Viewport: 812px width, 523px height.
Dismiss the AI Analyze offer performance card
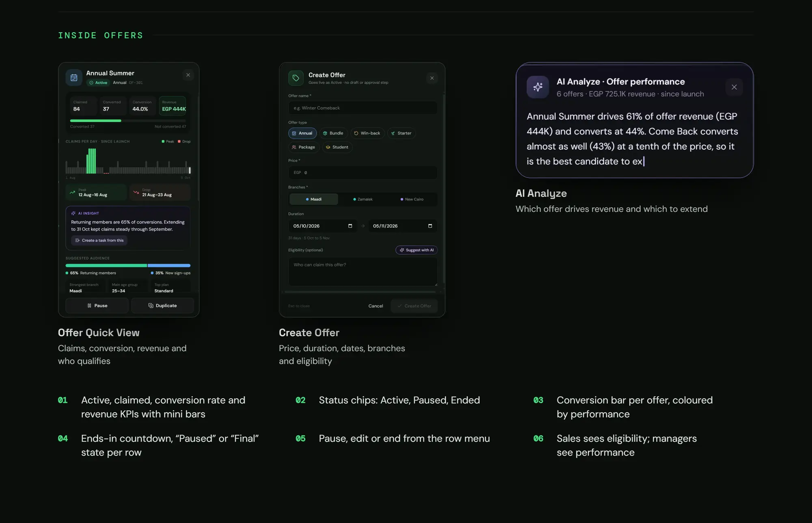[x=734, y=87]
